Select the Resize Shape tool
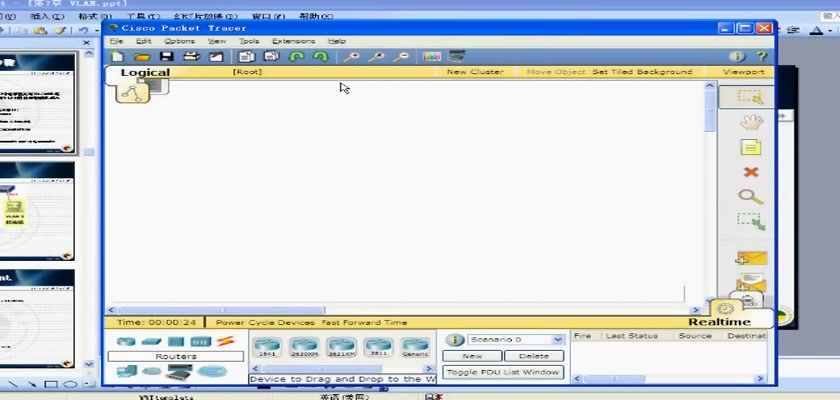Viewport: 840px width, 400px height. pos(751,222)
